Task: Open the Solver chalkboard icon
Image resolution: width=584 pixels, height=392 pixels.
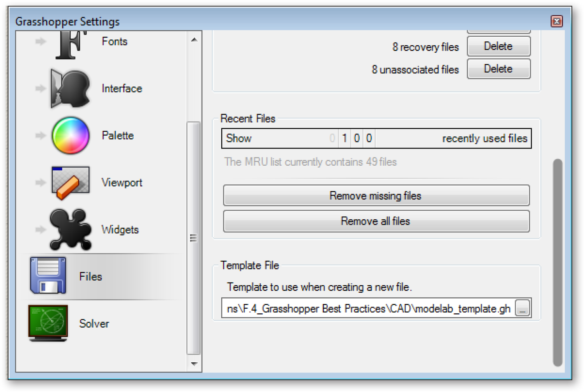Action: point(48,323)
